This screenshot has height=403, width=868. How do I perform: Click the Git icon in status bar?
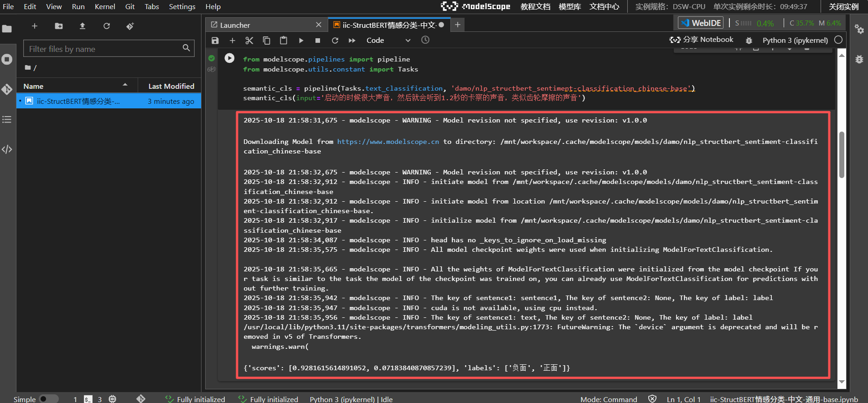[141, 399]
